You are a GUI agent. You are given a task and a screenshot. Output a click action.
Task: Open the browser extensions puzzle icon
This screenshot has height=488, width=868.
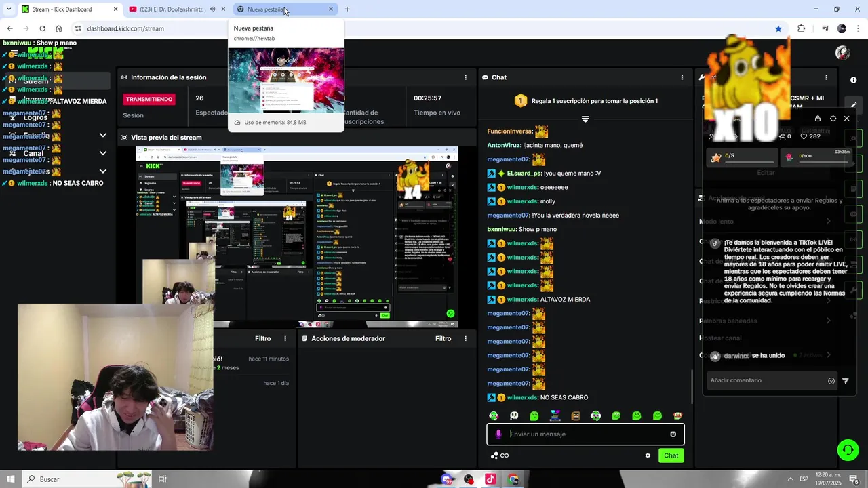pos(802,28)
